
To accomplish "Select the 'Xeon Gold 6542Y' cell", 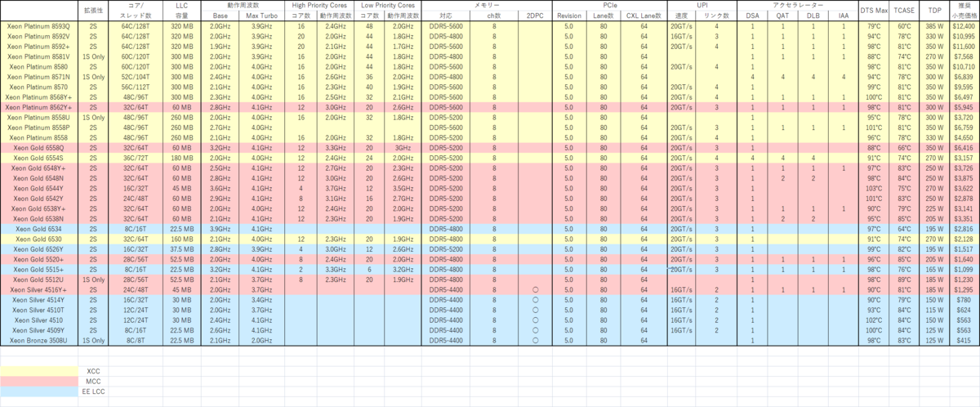I will pos(38,198).
